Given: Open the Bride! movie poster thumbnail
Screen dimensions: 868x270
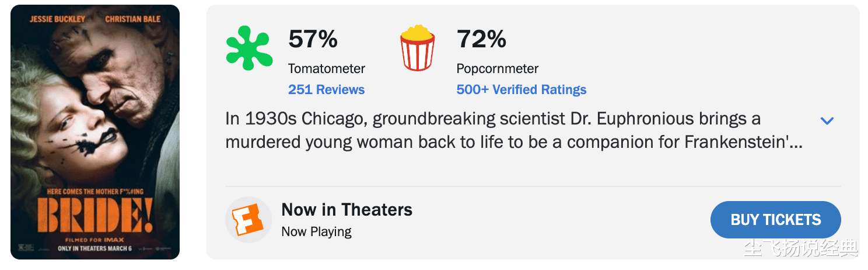Looking at the screenshot, I should click(x=95, y=132).
